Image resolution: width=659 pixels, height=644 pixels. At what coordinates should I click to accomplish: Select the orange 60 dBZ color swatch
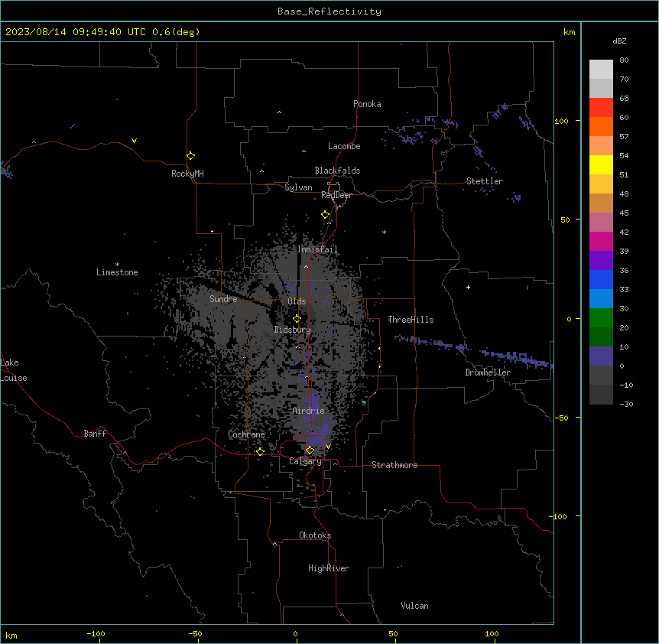[x=601, y=126]
